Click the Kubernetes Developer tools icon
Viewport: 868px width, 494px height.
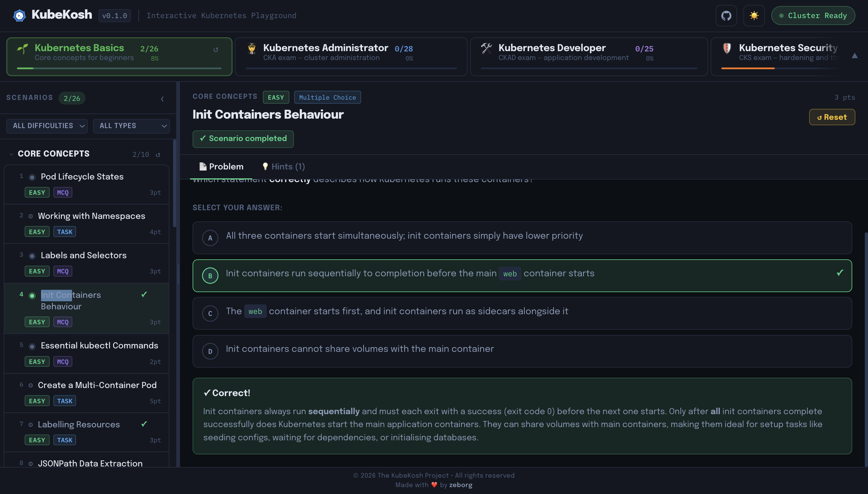click(487, 49)
